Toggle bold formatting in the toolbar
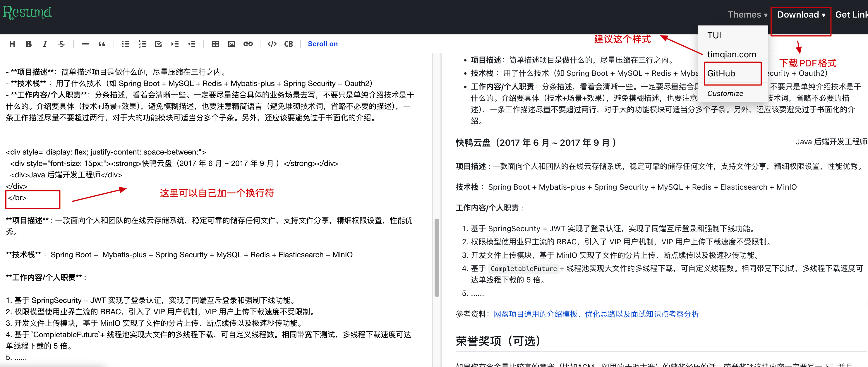This screenshot has width=868, height=367. point(29,44)
